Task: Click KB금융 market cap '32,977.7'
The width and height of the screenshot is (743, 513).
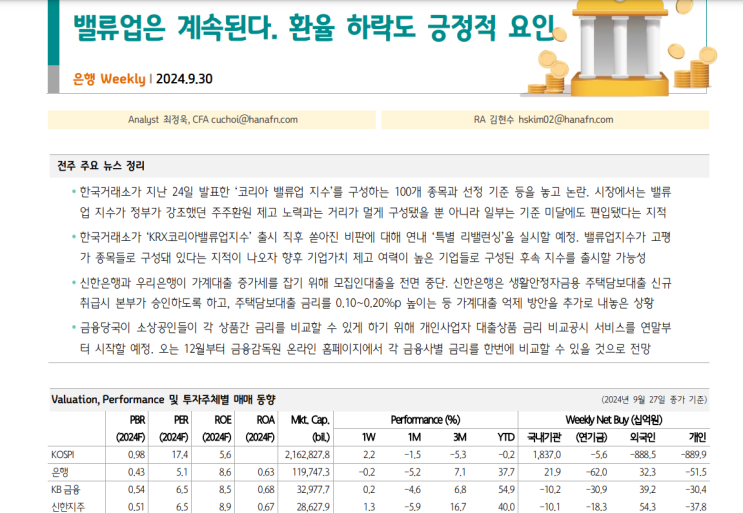Action: (313, 490)
